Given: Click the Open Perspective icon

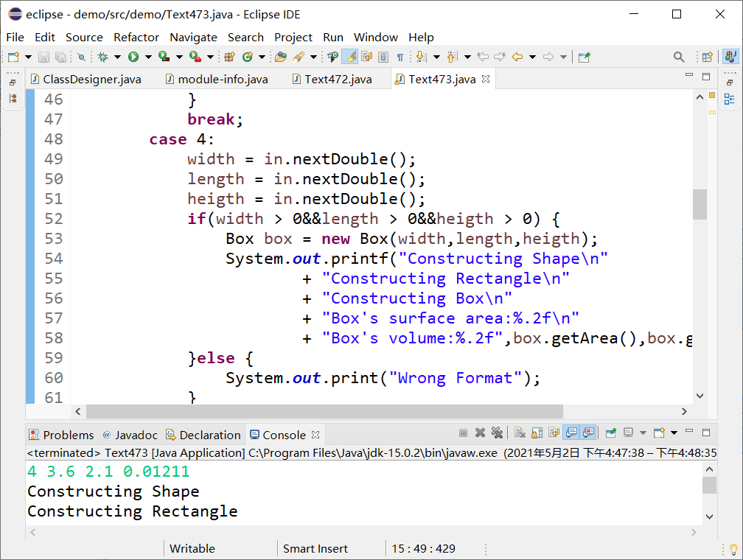Looking at the screenshot, I should click(707, 57).
